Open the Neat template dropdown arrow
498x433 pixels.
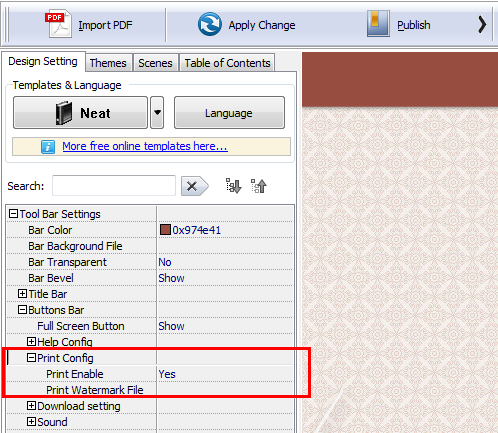(157, 113)
